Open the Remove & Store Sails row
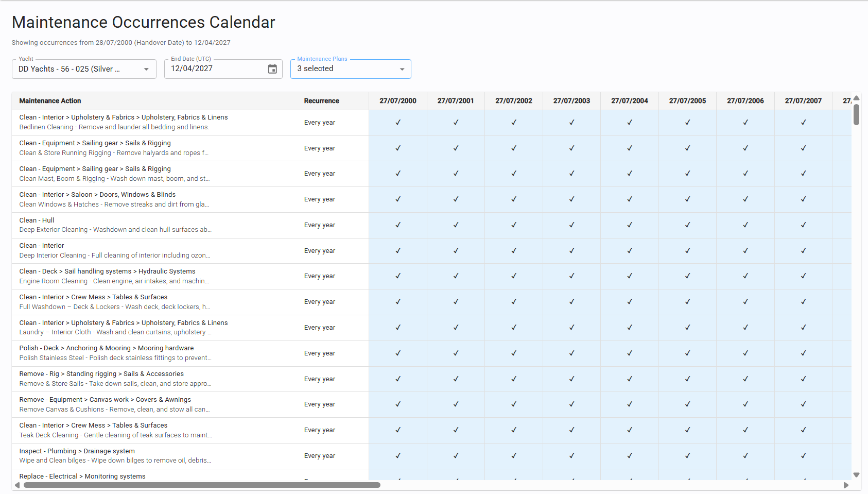868x494 pixels. coord(115,379)
